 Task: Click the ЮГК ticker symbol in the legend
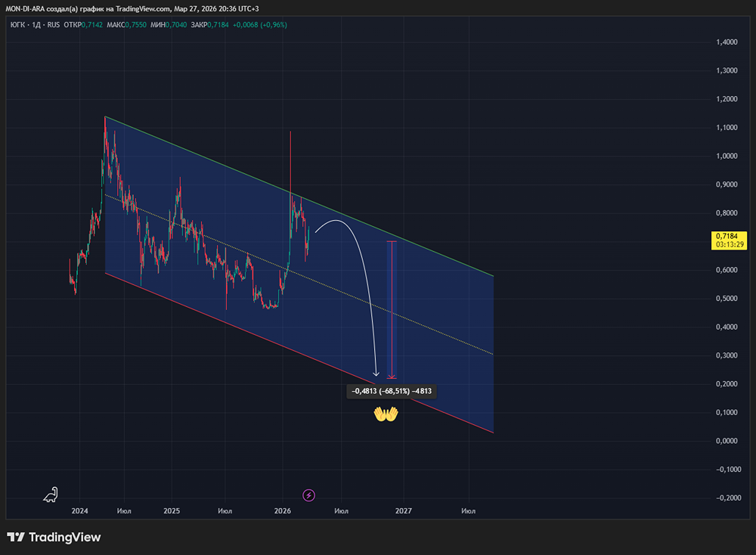pos(17,25)
